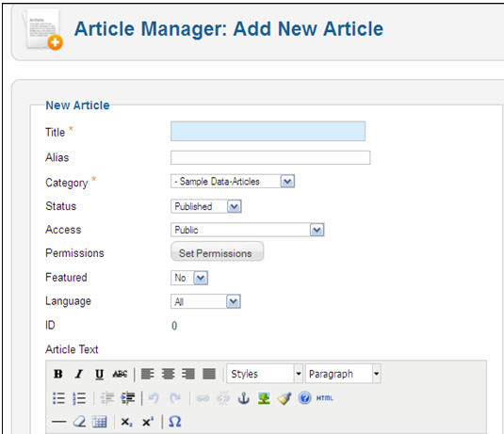Insert horizontal rule line icon
Viewport: 504px width, 434px height.
click(58, 422)
